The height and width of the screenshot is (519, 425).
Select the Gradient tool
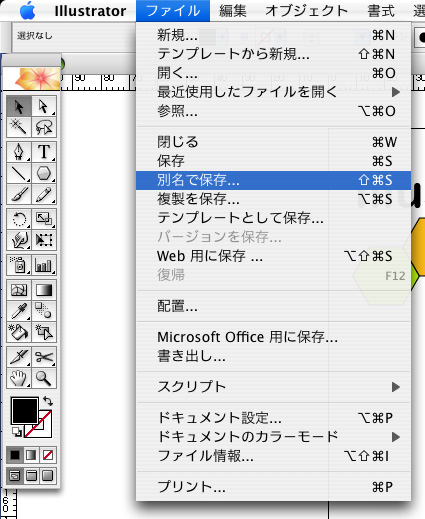pyautogui.click(x=44, y=290)
